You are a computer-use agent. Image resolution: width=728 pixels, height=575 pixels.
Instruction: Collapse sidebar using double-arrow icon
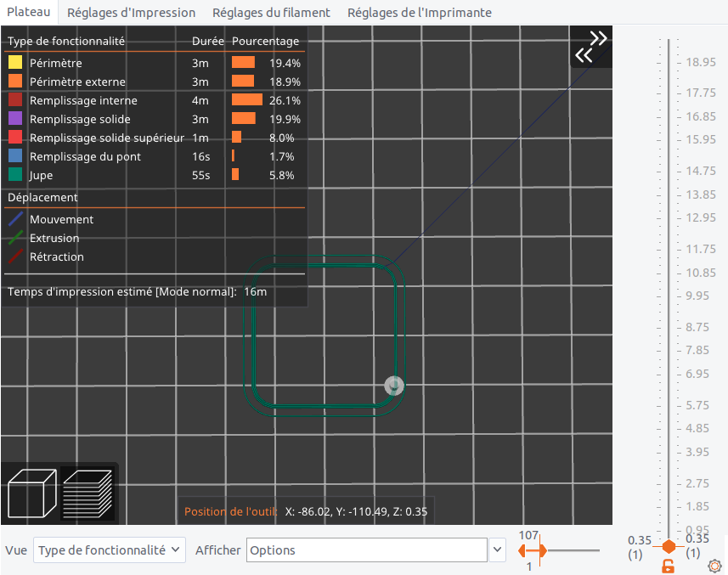tap(590, 47)
